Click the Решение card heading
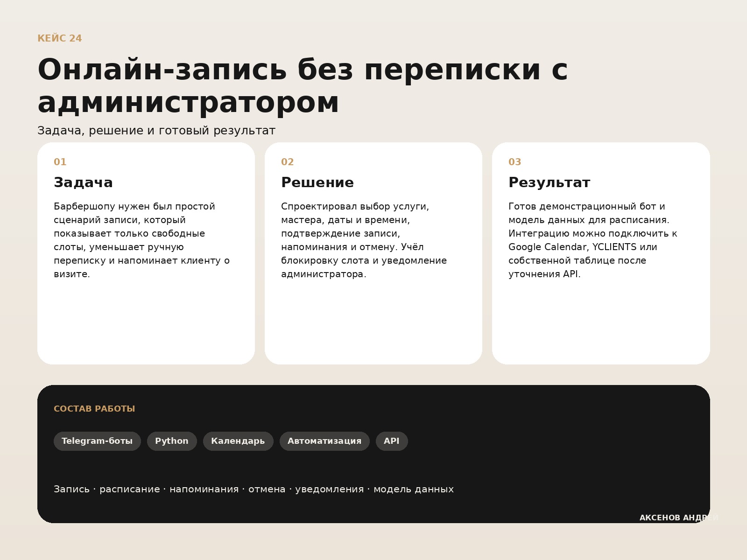Viewport: 747px width, 560px height. [x=317, y=182]
